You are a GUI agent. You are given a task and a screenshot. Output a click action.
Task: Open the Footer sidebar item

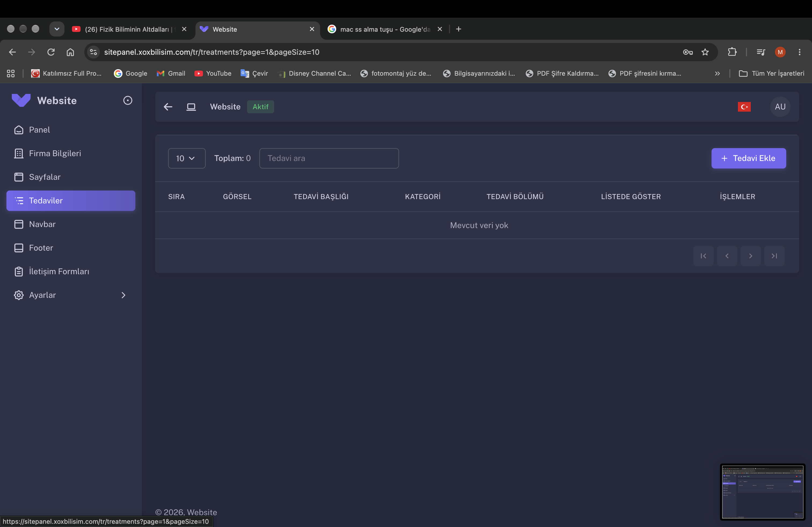[71, 247]
